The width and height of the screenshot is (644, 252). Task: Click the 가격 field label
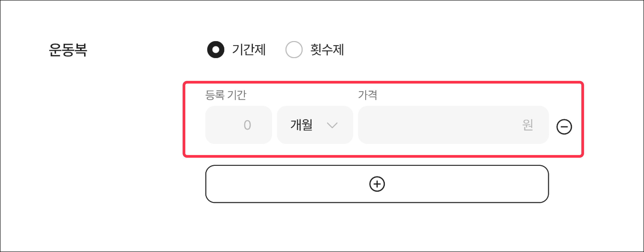point(367,95)
